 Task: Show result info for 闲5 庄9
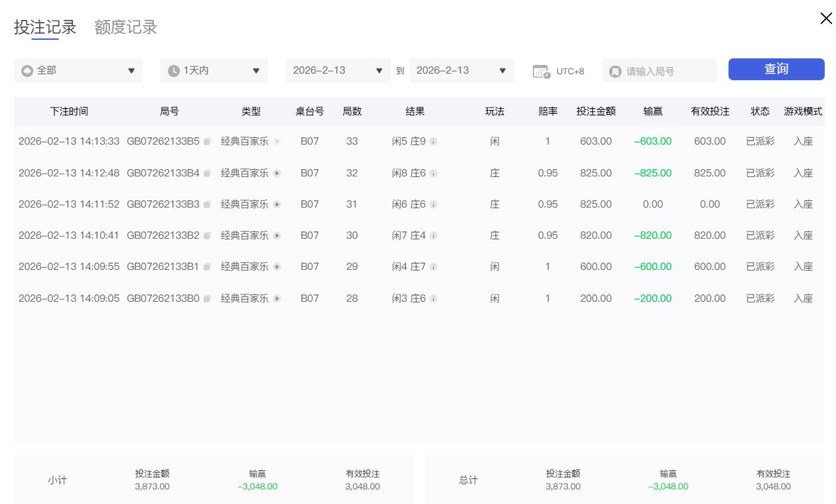click(x=433, y=142)
